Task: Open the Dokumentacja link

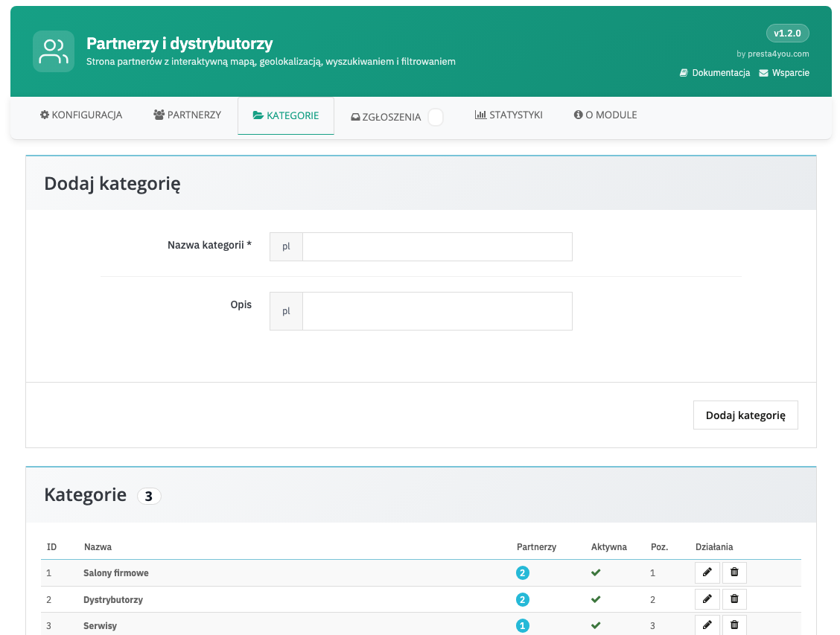Action: pyautogui.click(x=715, y=73)
